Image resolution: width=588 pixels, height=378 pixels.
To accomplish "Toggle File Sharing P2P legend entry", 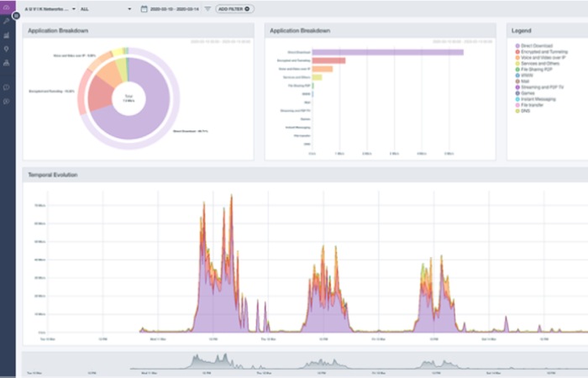I will point(533,70).
